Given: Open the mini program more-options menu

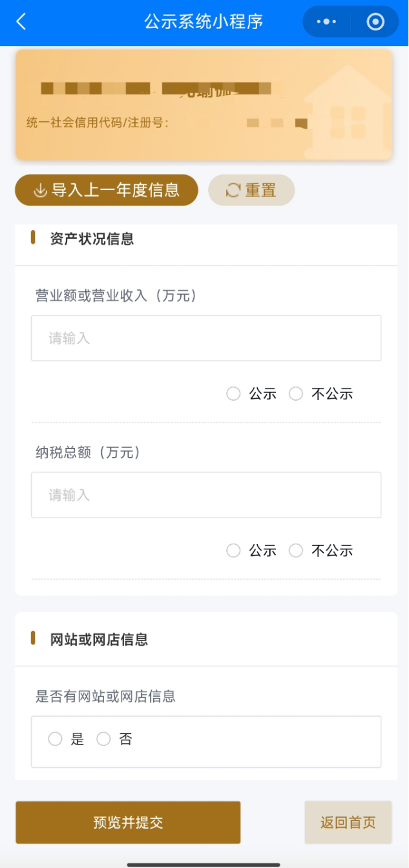Looking at the screenshot, I should [x=326, y=22].
